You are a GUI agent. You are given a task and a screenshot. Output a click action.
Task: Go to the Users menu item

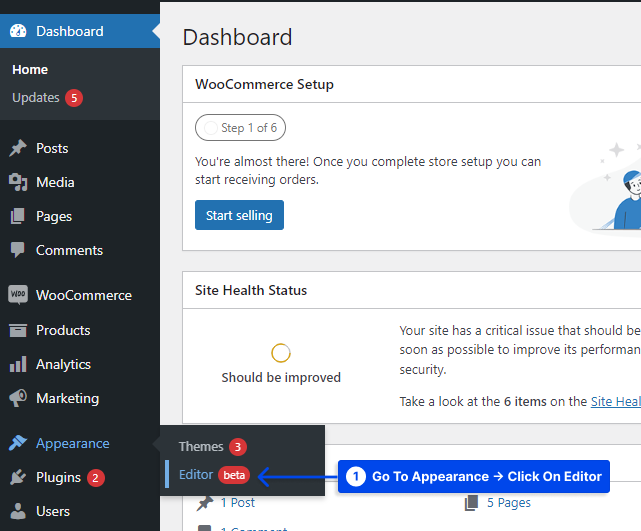[53, 511]
